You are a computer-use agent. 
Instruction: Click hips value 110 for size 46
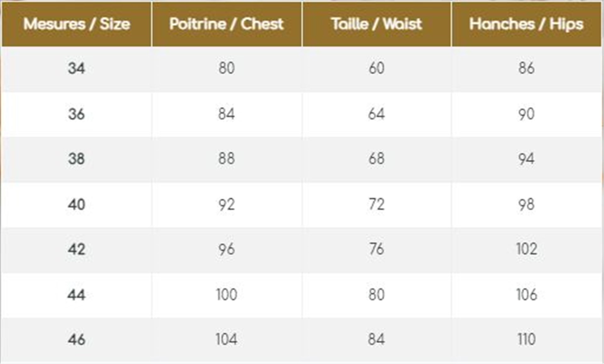526,339
